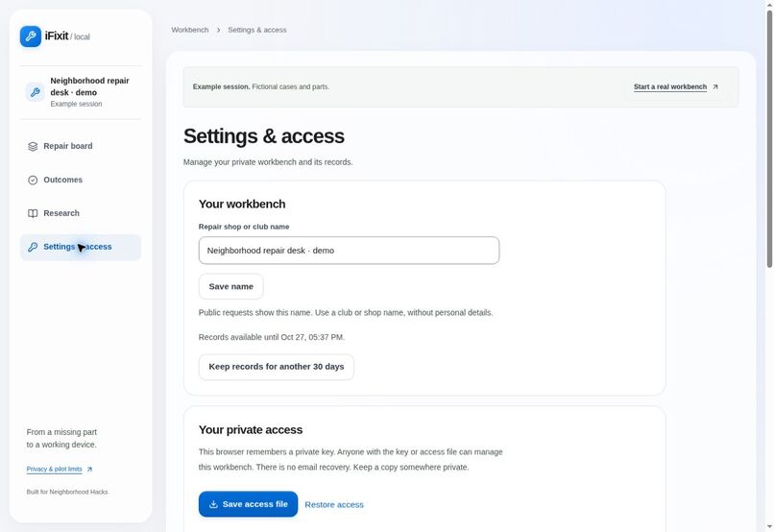The height and width of the screenshot is (532, 774).
Task: Click the vertical page scrollbar thumb
Action: (769, 138)
